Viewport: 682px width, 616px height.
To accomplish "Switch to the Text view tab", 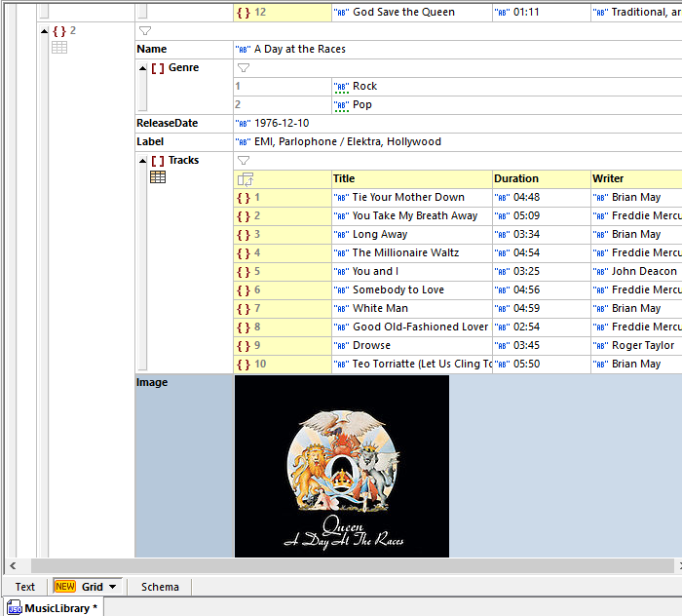I will coord(25,587).
